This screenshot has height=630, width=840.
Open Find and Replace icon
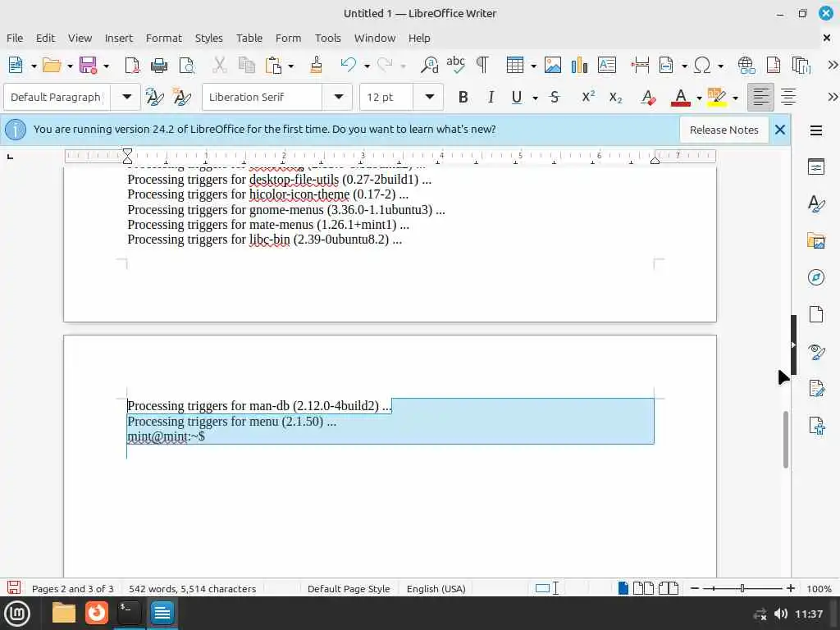429,65
